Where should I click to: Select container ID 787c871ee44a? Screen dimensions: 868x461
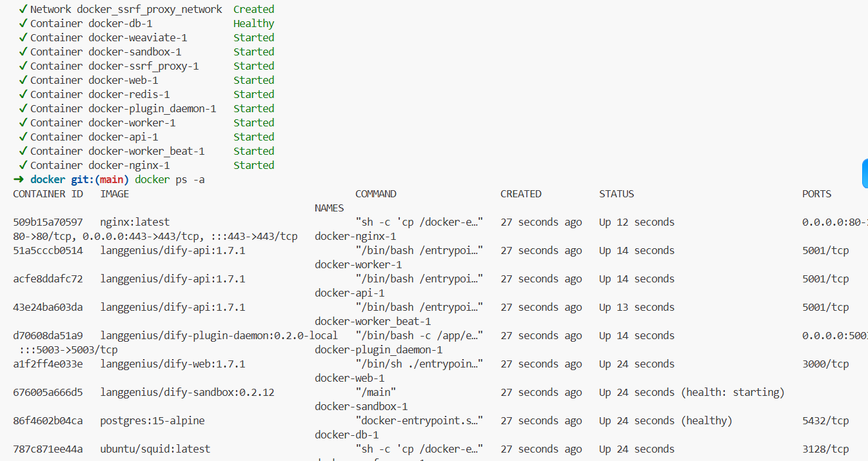click(48, 449)
